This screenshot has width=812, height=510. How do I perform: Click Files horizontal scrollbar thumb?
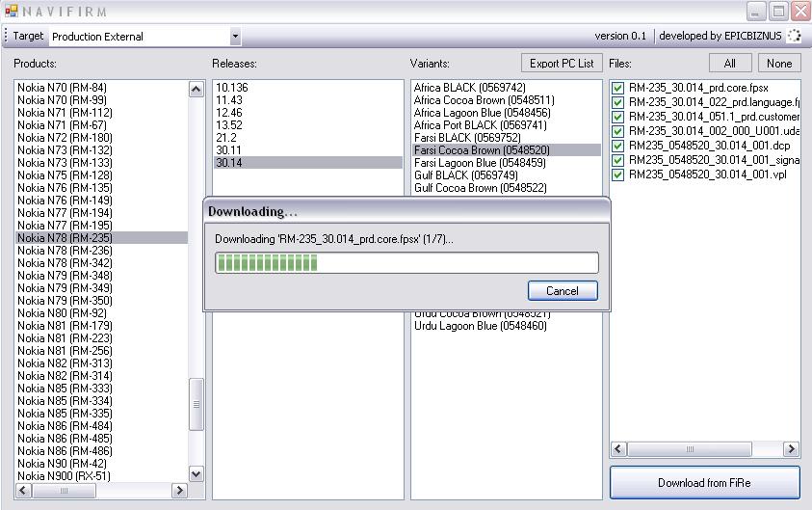tap(690, 449)
